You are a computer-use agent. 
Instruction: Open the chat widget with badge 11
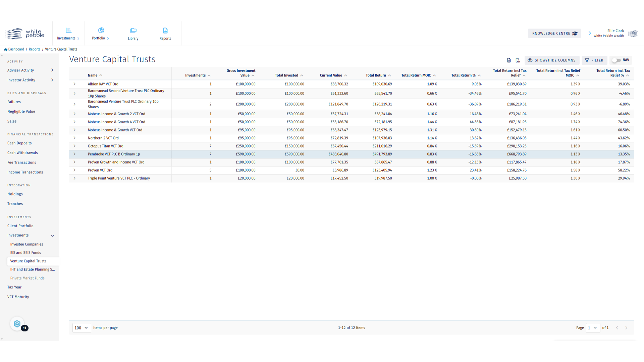point(17,324)
